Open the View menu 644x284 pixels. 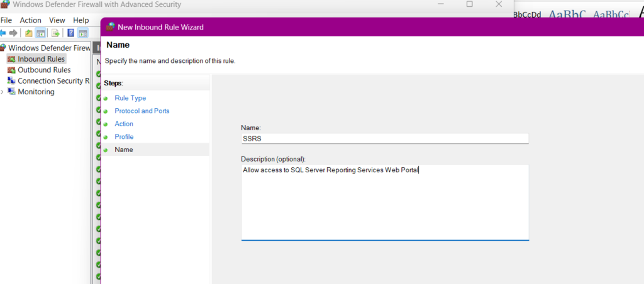click(57, 20)
